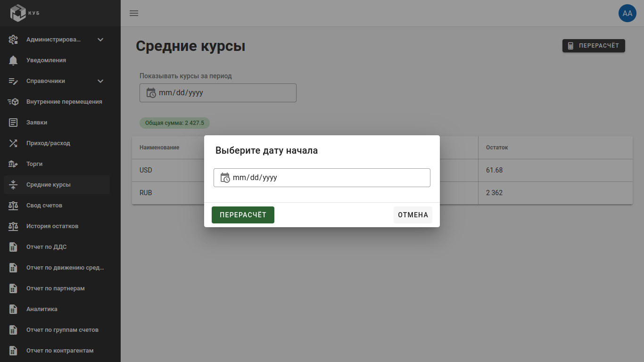Open the Торги page
This screenshot has width=644, height=362.
pos(57,164)
